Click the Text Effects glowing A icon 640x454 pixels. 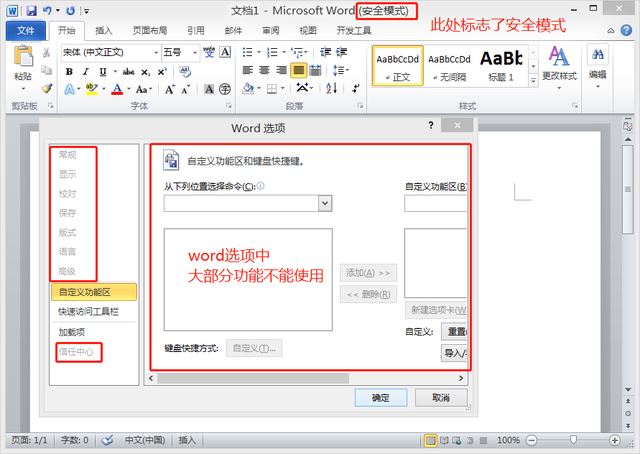[x=70, y=89]
